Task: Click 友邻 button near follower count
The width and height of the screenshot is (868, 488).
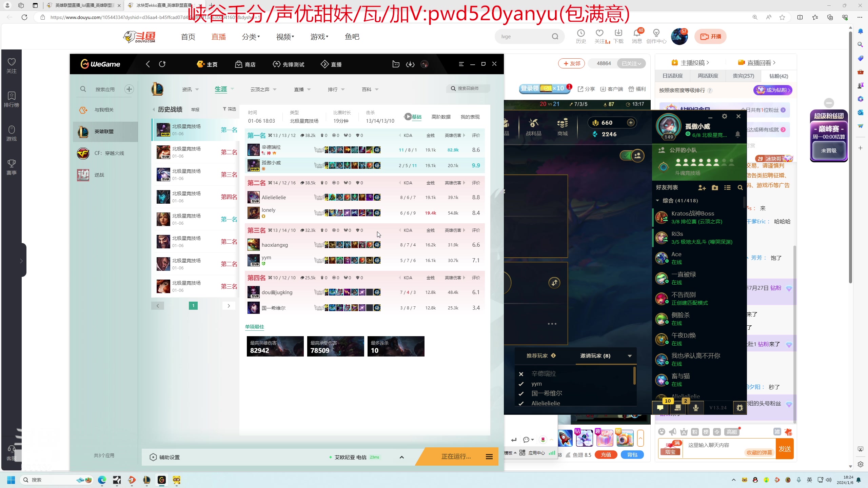Action: pos(571,63)
